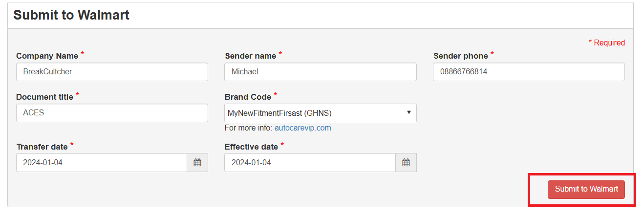644x218 pixels.
Task: Expand the Brand Code dropdown
Action: [320, 113]
